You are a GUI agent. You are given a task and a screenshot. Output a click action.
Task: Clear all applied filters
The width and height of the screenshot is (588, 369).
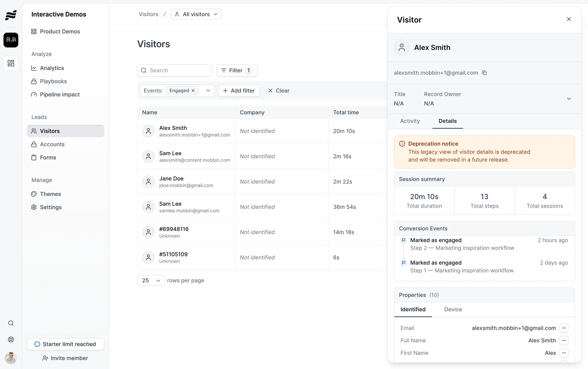[x=279, y=91]
